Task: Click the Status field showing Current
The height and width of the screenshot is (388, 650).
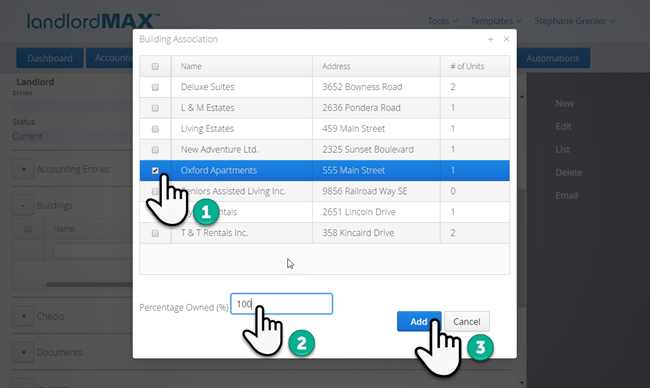Action: point(72,136)
